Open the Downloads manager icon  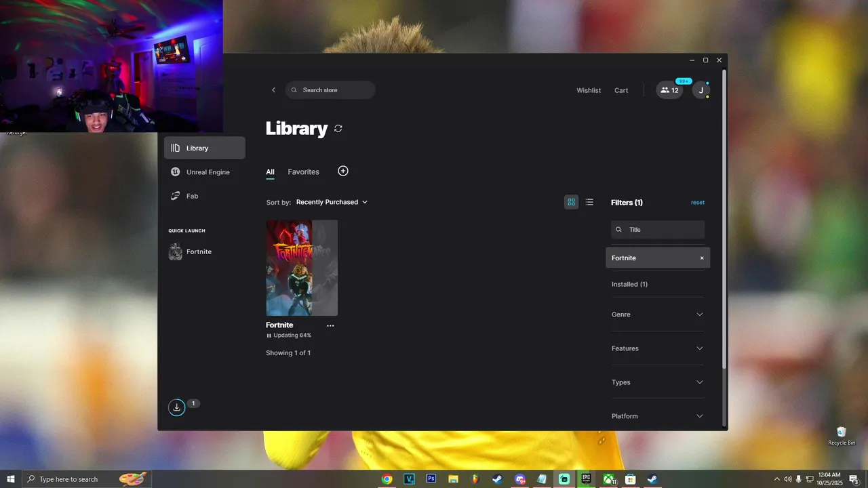[x=176, y=407]
